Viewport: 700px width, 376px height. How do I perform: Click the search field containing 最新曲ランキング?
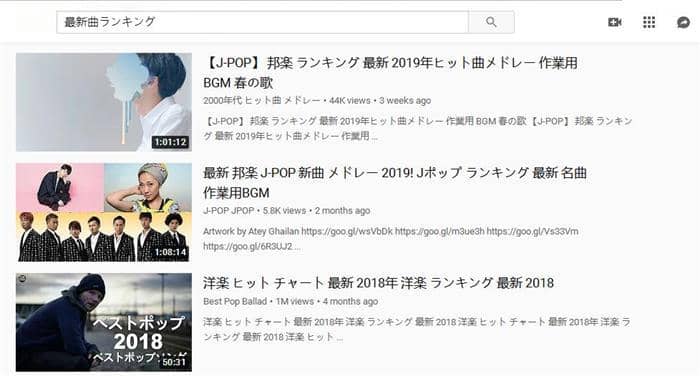[262, 22]
